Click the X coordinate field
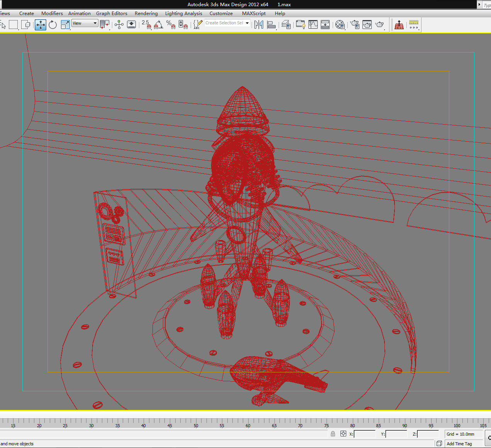This screenshot has width=491, height=448. pyautogui.click(x=364, y=434)
